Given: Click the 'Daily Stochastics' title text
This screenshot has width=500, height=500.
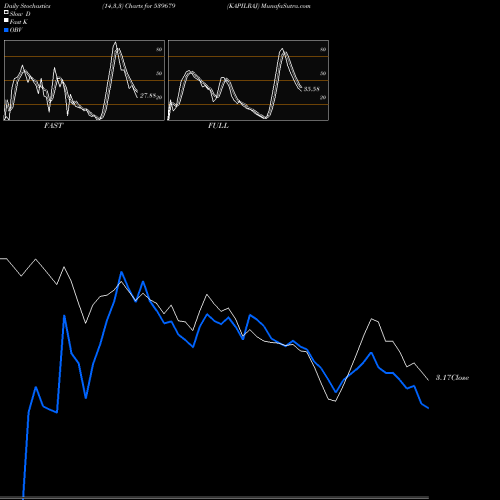Looking at the screenshot, I should point(27,6).
